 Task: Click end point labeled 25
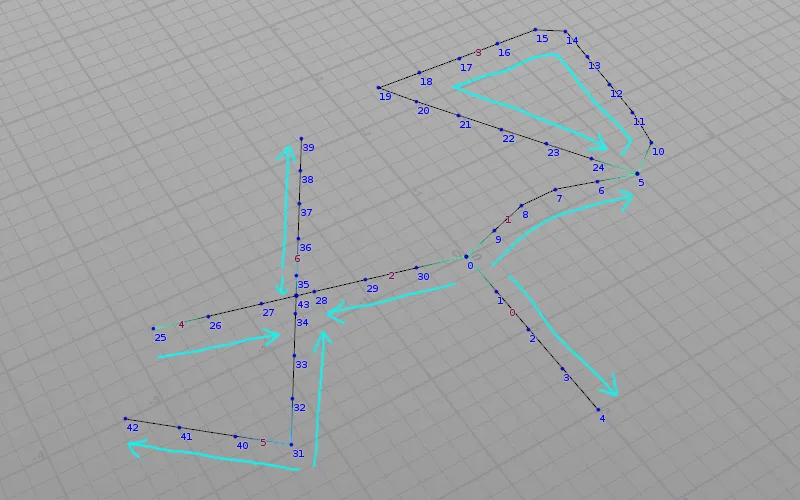[153, 329]
